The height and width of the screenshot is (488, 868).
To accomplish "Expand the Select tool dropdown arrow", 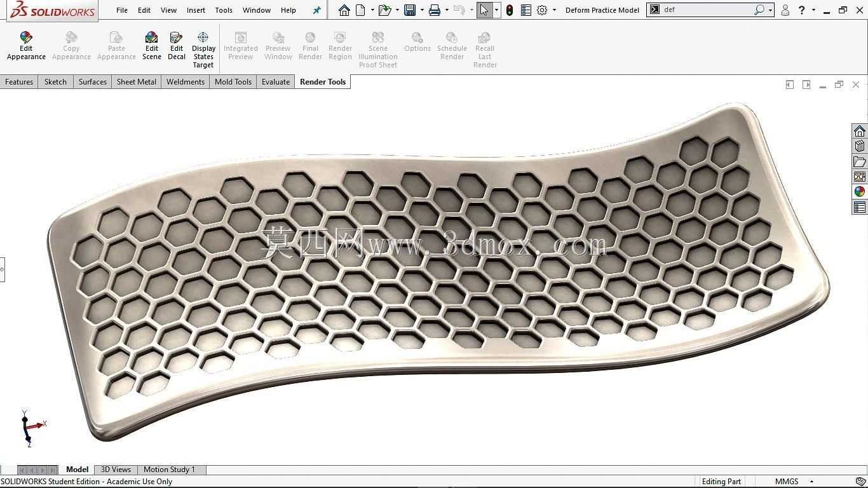I will [496, 10].
